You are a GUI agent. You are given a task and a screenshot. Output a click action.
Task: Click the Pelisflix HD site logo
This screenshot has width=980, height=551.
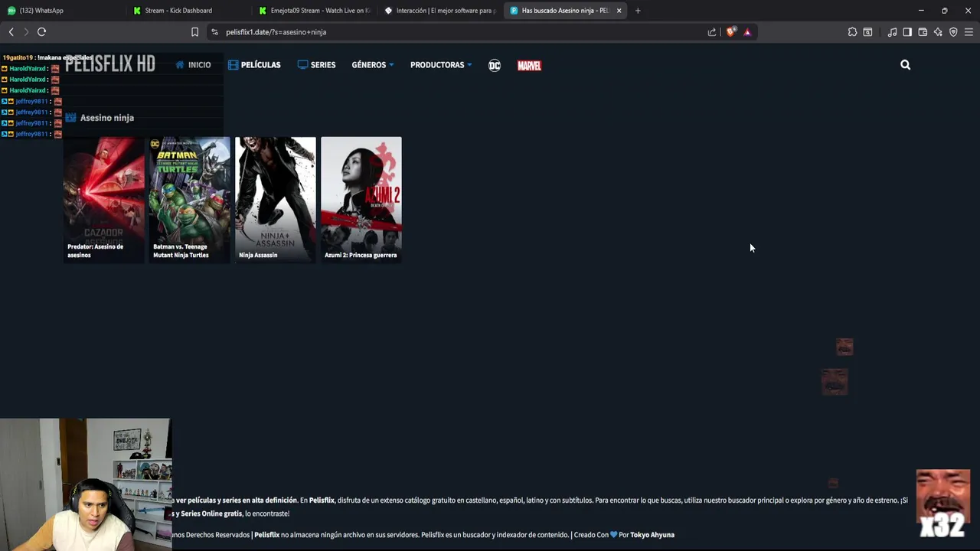[110, 64]
